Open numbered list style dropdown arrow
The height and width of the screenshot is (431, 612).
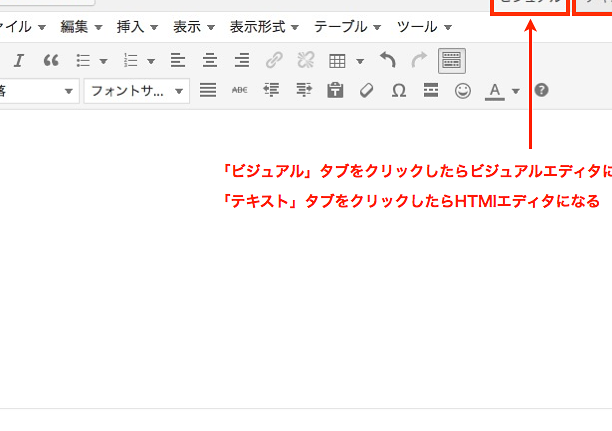[x=150, y=61]
